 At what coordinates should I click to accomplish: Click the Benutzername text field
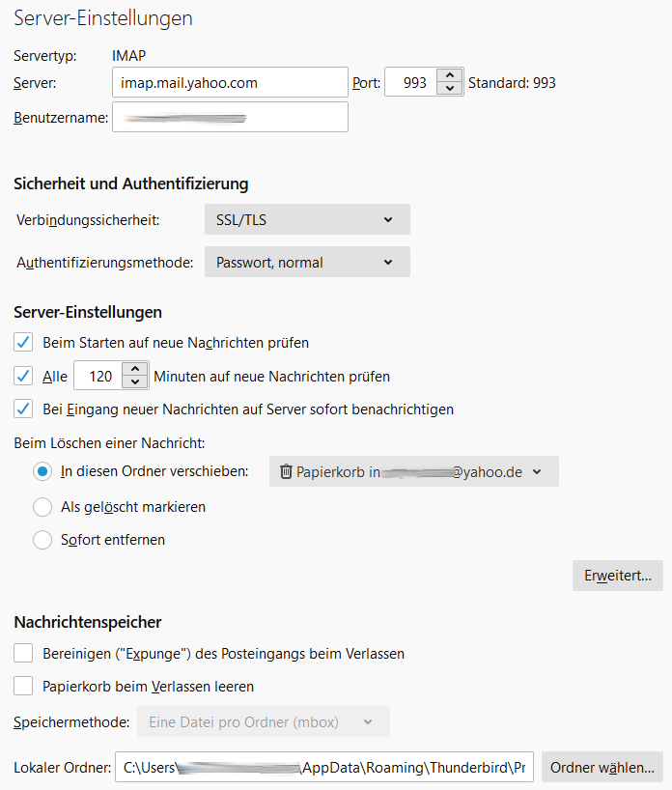(x=229, y=117)
